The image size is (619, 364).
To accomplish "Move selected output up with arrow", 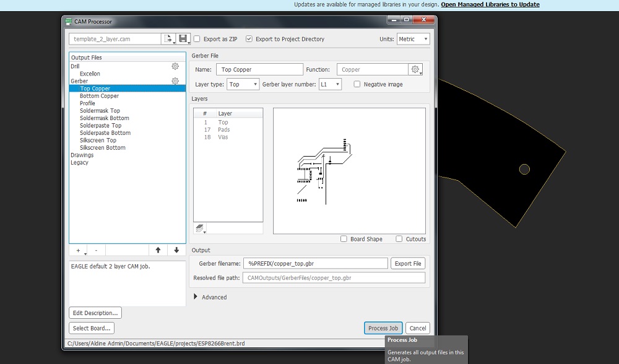I will click(x=158, y=250).
